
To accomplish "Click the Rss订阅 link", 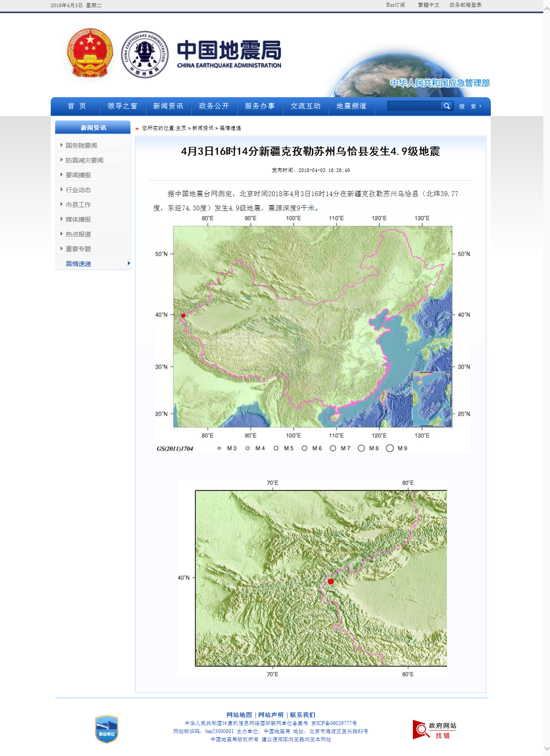I will [x=395, y=5].
